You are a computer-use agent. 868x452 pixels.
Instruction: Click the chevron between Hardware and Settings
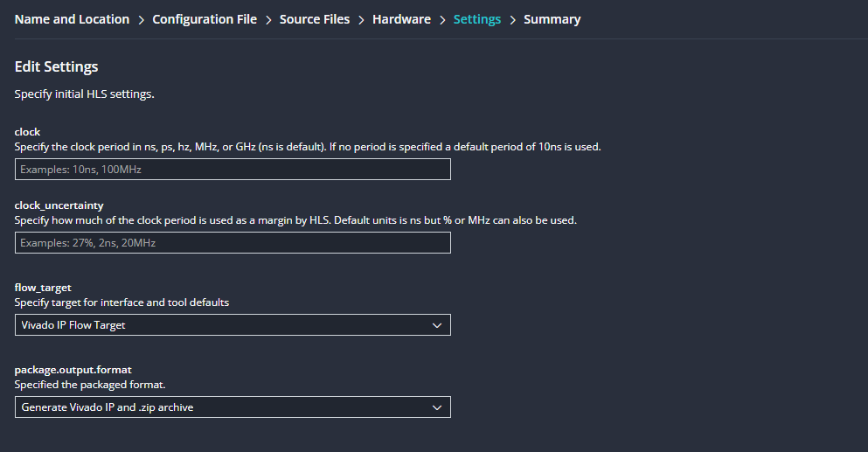(x=442, y=19)
